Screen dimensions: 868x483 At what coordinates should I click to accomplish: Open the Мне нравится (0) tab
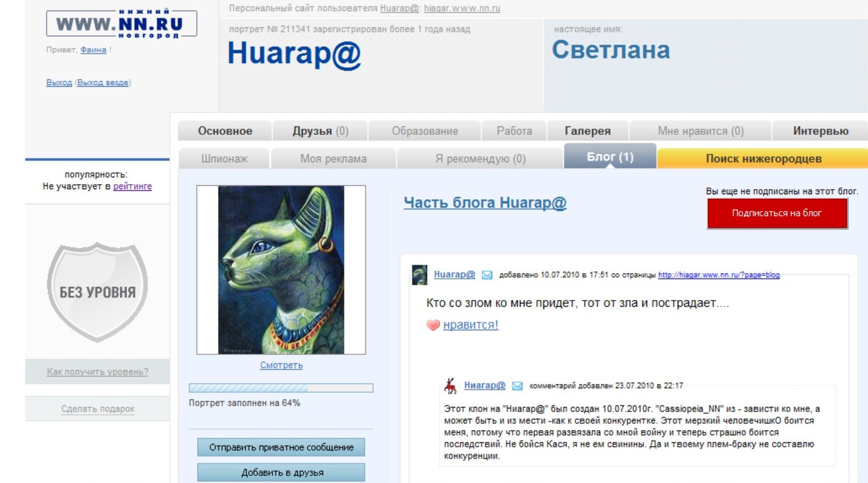tap(701, 131)
